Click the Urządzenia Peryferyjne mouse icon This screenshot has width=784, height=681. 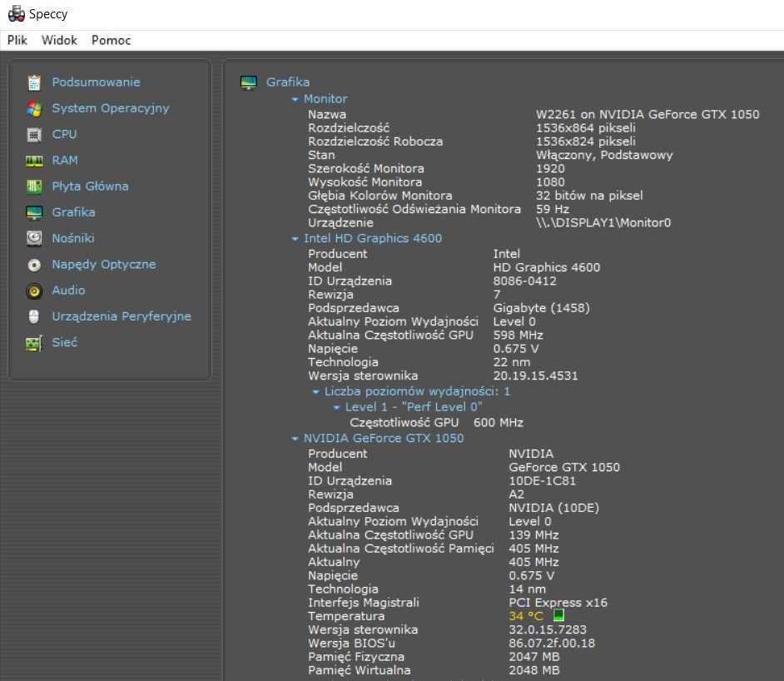coord(34,316)
